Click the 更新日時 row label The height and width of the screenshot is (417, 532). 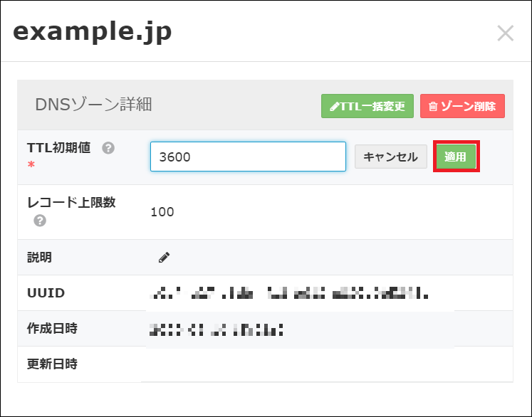[52, 364]
